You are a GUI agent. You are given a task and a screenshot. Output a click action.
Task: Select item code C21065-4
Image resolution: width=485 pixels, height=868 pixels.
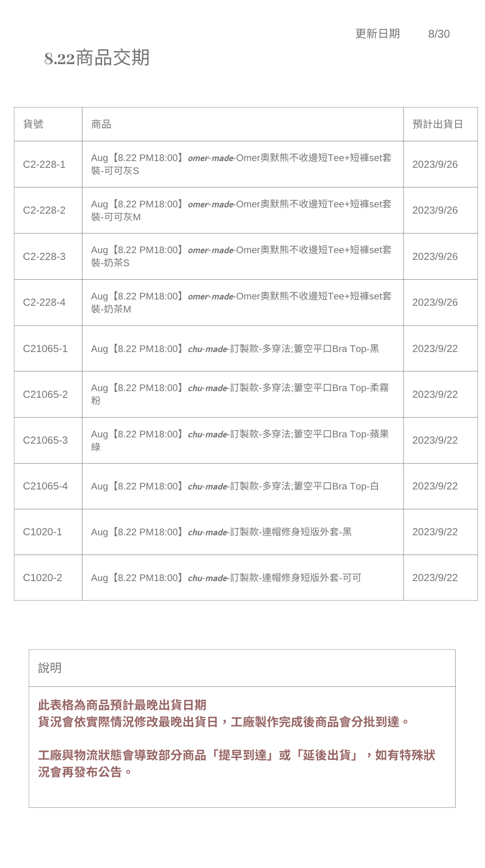[x=45, y=486]
